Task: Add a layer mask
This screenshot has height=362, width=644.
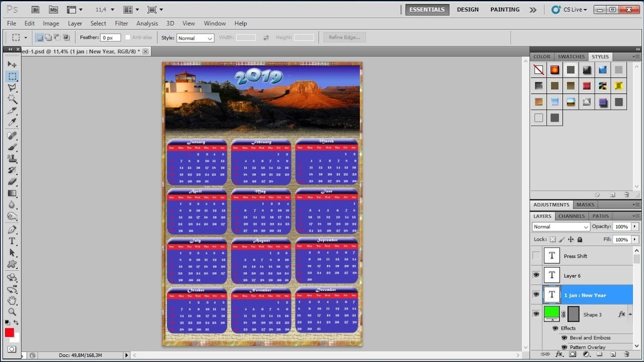Action: pyautogui.click(x=573, y=354)
